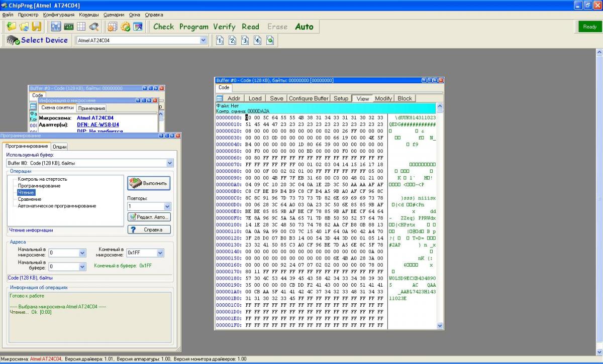
Task: Click the Ready status indicator
Action: (589, 27)
